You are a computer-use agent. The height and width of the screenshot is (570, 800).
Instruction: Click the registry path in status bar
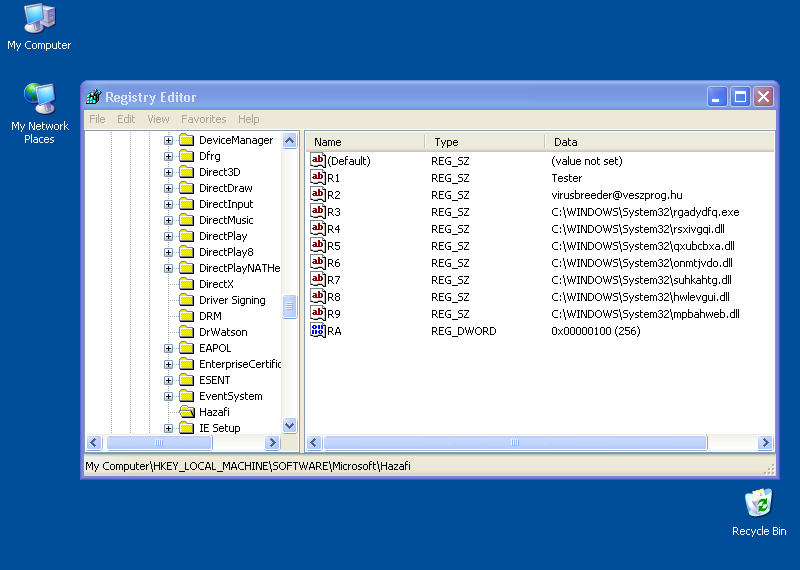[248, 466]
